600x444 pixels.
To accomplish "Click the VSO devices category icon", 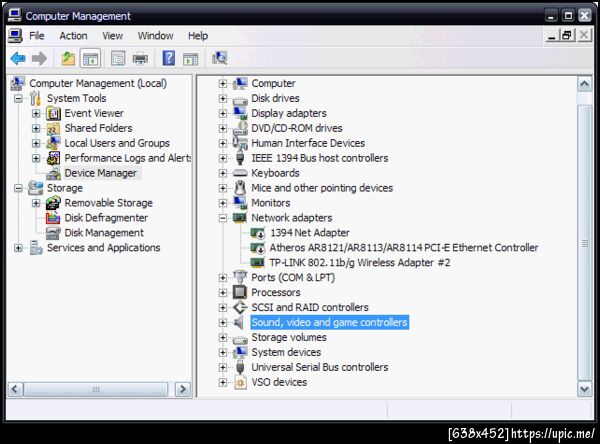I will [x=240, y=382].
